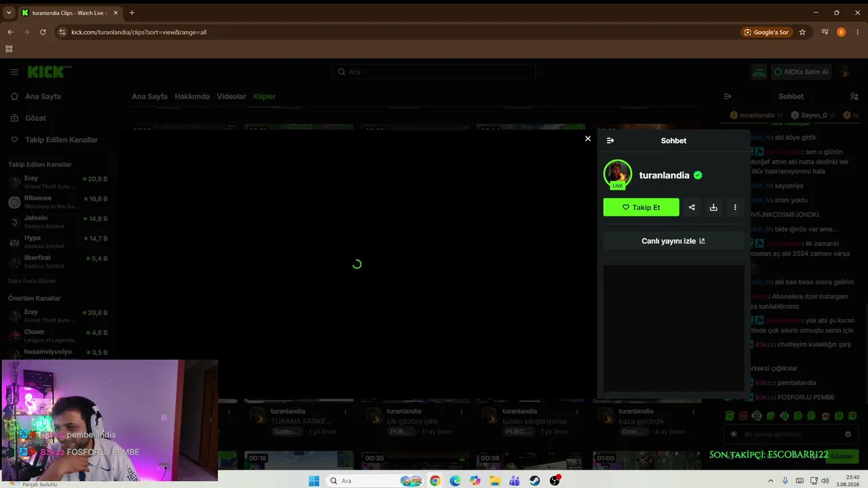Click the green Takip Et follow button
The width and height of the screenshot is (868, 488).
pyautogui.click(x=641, y=207)
